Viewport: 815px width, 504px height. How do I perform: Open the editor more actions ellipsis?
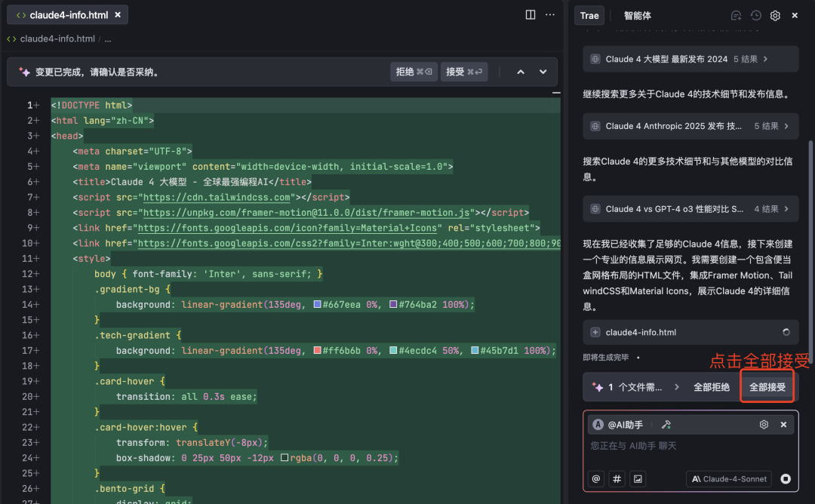pyautogui.click(x=550, y=14)
